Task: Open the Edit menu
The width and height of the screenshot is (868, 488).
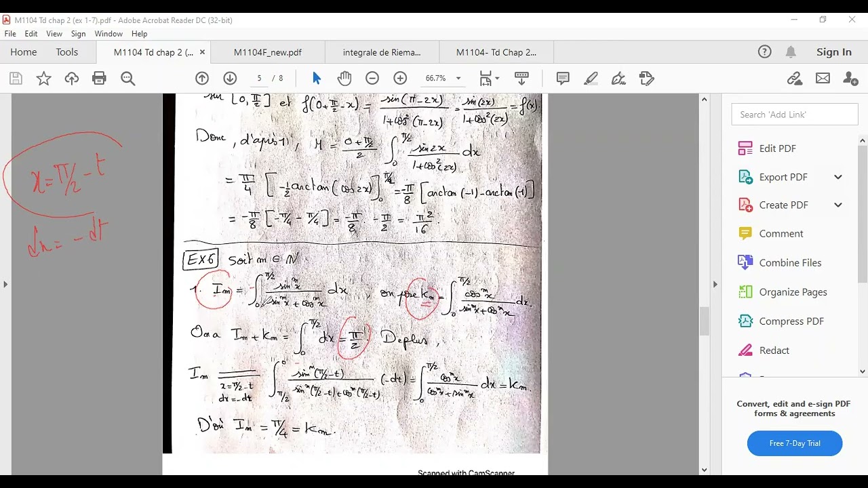Action: [x=31, y=34]
